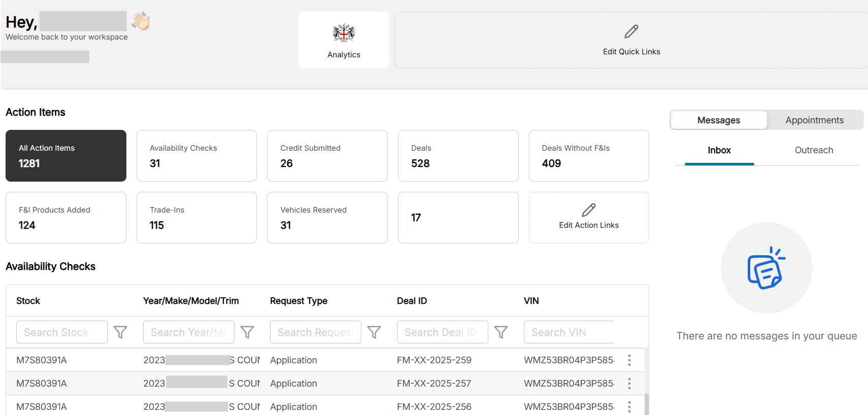This screenshot has height=415, width=868.
Task: Click the filter icon beside Search Deal ID
Action: [x=501, y=332]
